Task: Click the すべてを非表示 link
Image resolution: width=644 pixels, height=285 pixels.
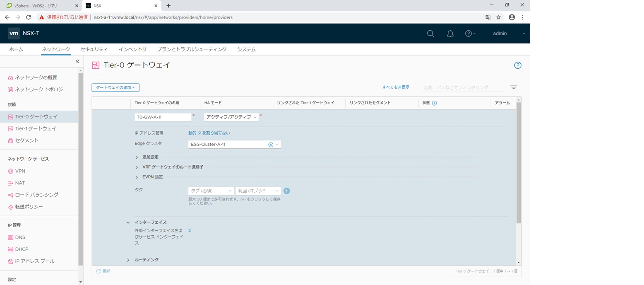Action: point(396,87)
